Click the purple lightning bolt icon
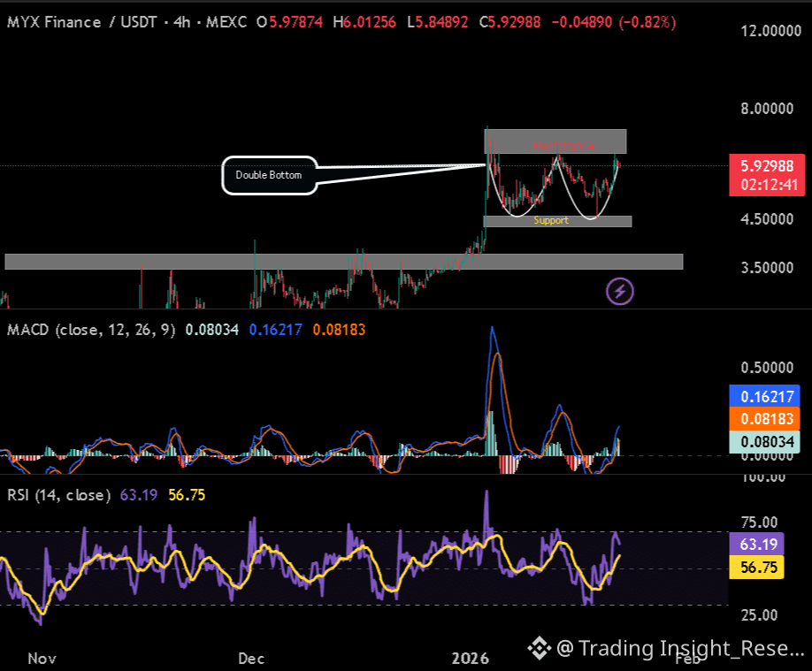Image resolution: width=812 pixels, height=671 pixels. [x=620, y=292]
